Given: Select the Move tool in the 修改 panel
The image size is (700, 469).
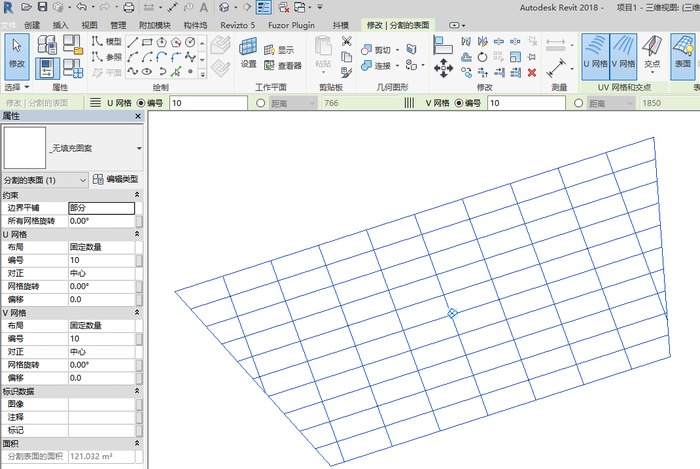Looking at the screenshot, I should 442,66.
